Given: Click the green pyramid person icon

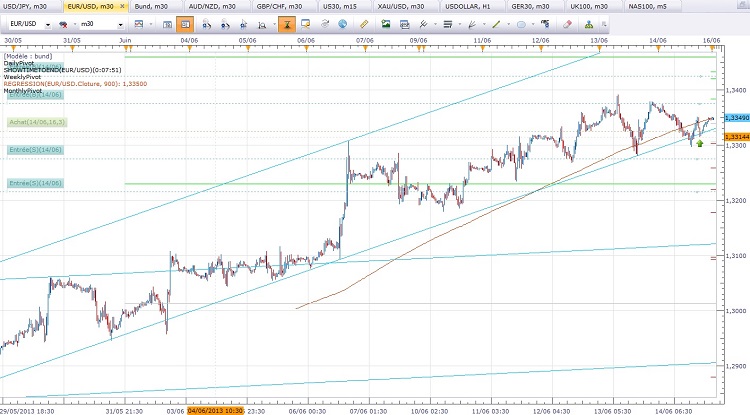Looking at the screenshot, I should [589, 24].
